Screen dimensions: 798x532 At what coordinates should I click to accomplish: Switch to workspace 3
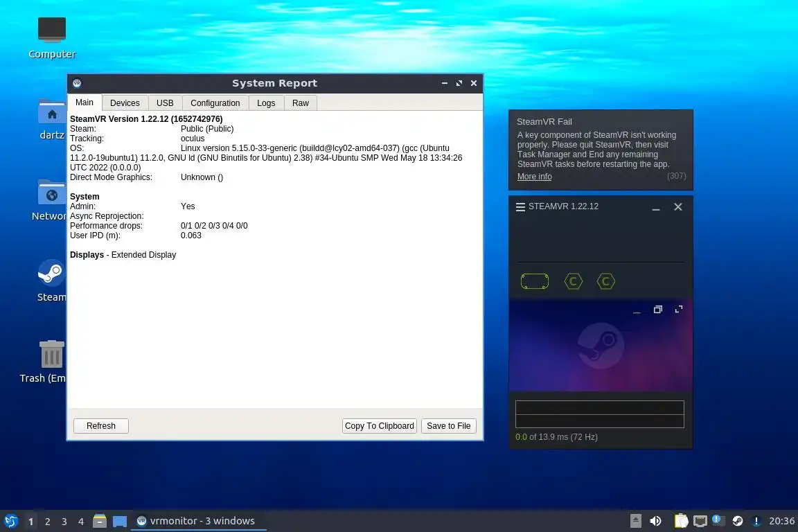[x=64, y=522]
